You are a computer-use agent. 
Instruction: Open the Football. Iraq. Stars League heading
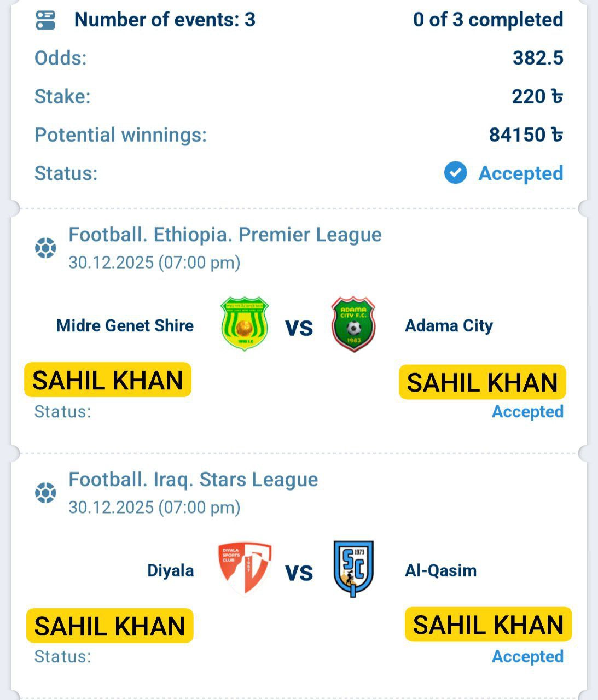pyautogui.click(x=193, y=480)
